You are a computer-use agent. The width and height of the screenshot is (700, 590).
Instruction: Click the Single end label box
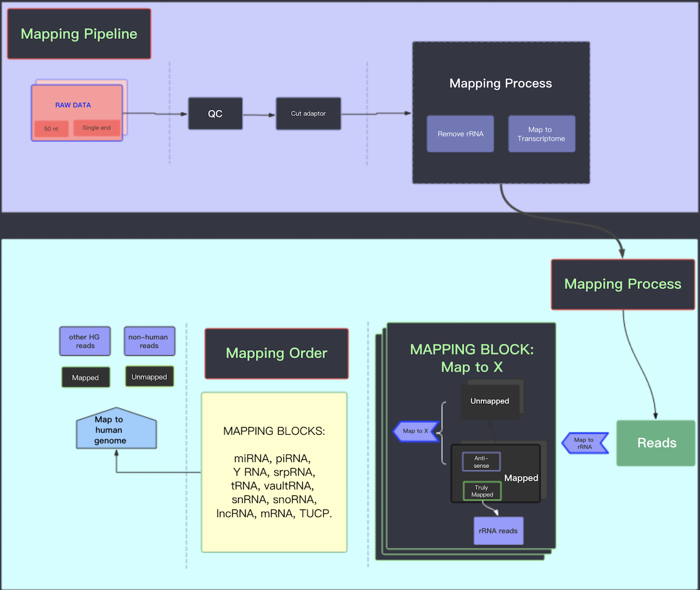click(x=96, y=128)
